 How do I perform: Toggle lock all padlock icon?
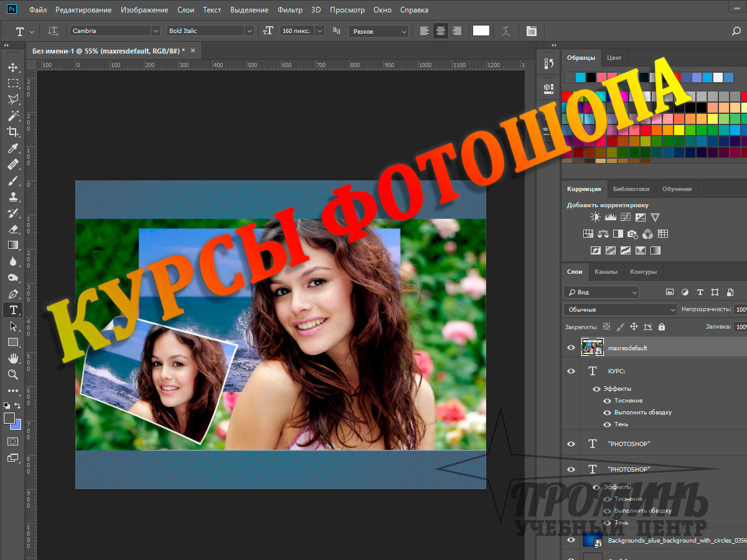661,327
